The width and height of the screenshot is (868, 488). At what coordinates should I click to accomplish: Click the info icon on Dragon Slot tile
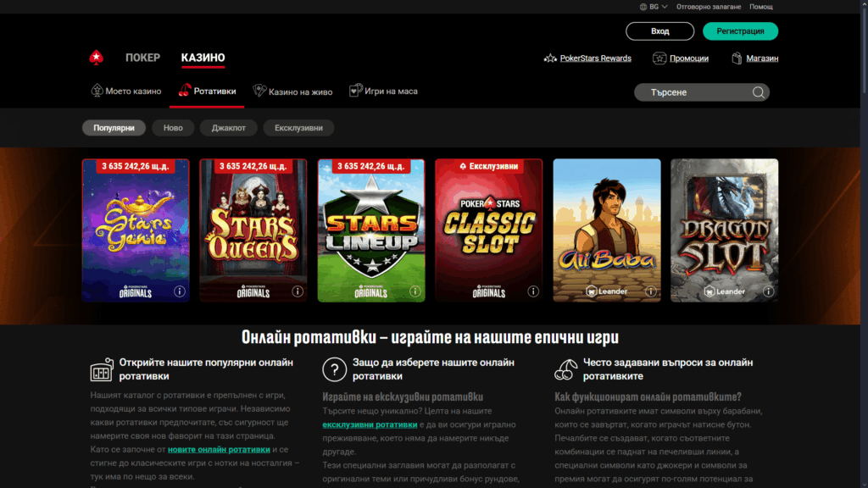coord(769,291)
